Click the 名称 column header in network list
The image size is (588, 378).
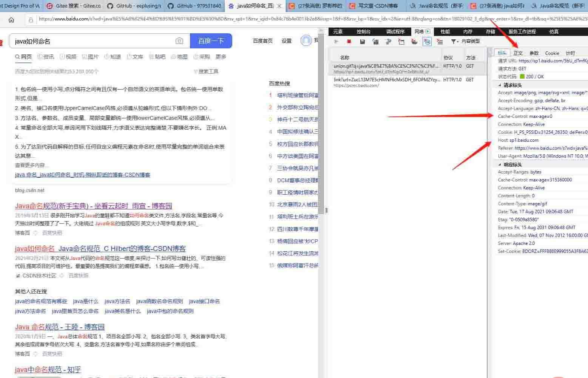pyautogui.click(x=344, y=57)
